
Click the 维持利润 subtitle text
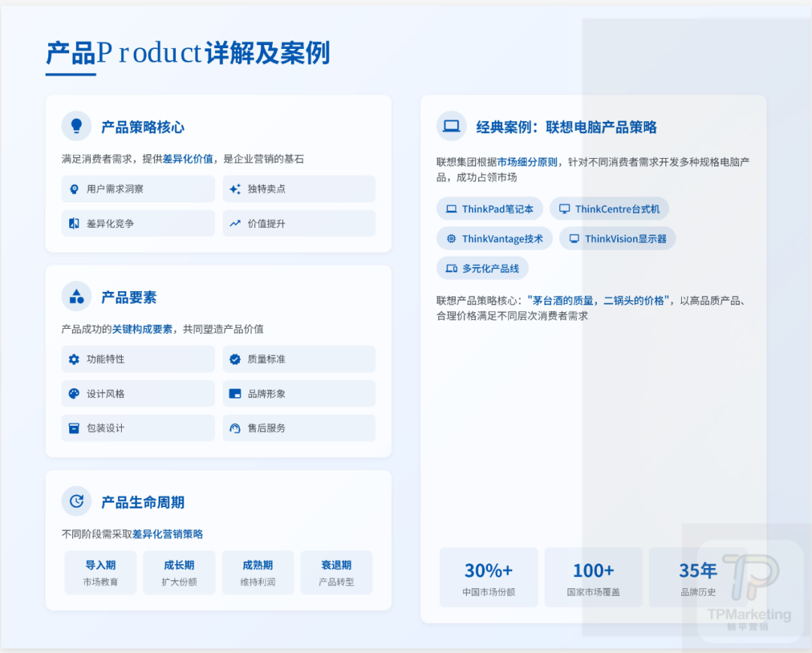pyautogui.click(x=258, y=582)
